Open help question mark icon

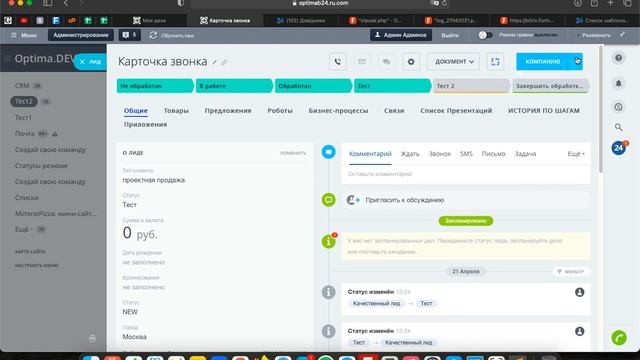pos(618,58)
